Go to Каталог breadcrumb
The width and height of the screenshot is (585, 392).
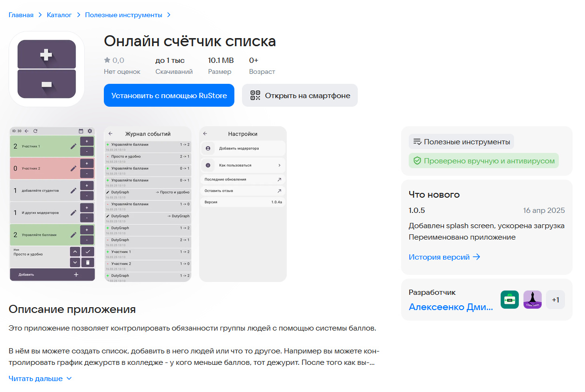[x=59, y=15]
